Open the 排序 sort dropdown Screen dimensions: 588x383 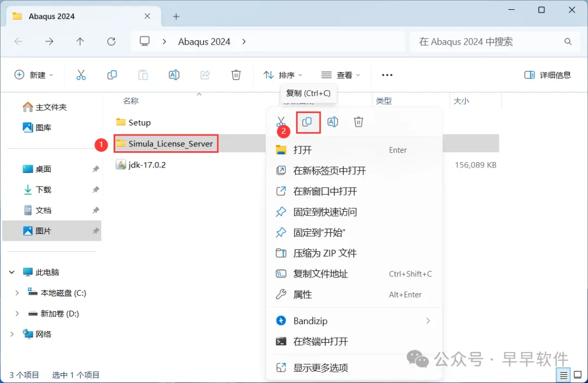[283, 75]
